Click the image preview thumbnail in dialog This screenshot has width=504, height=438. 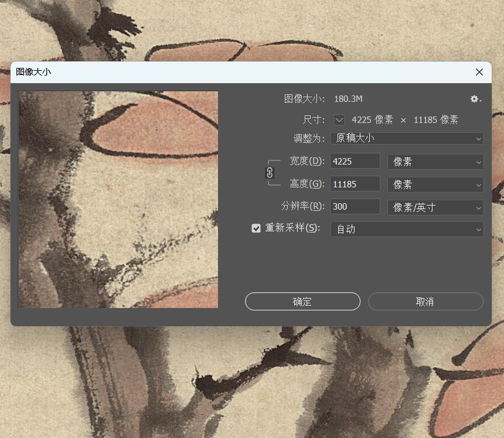(x=118, y=200)
